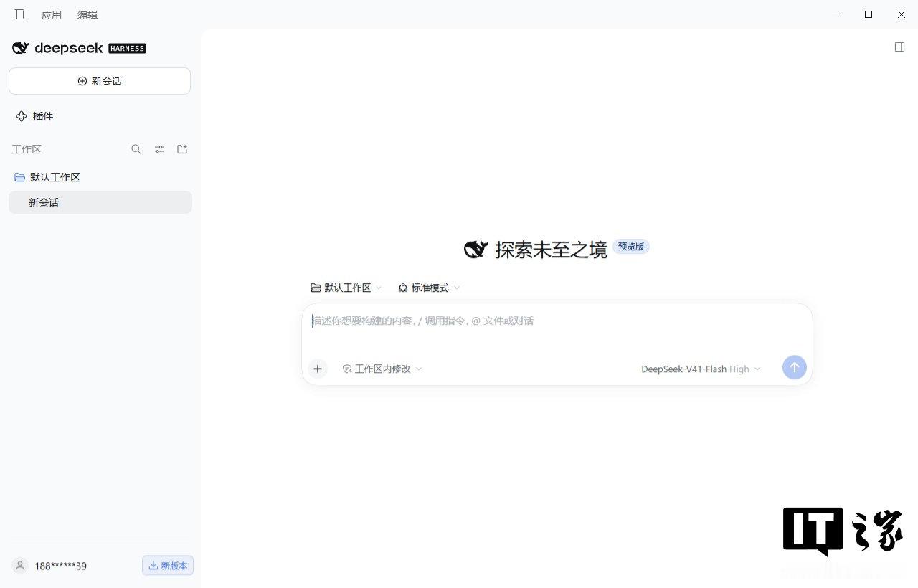Viewport: 918px width, 588px height.
Task: Click the 探索未至之境 heading
Action: tap(552, 250)
